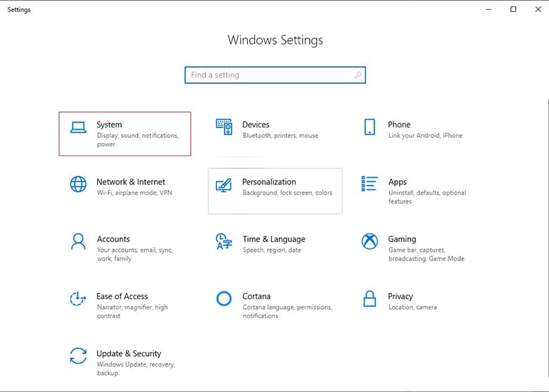Viewport: 549px width, 392px height.
Task: Open the Network & Internet label
Action: point(131,182)
